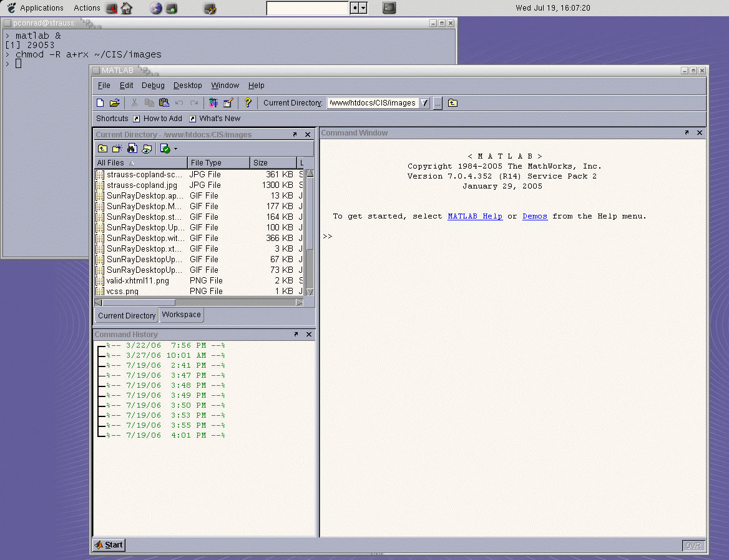
Task: Go up one directory level from main toolbar
Action: [453, 103]
